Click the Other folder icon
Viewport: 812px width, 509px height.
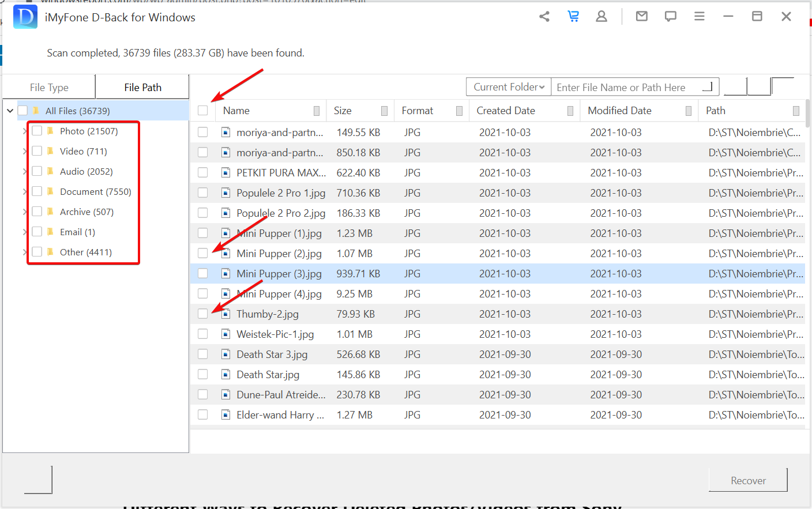click(x=50, y=252)
